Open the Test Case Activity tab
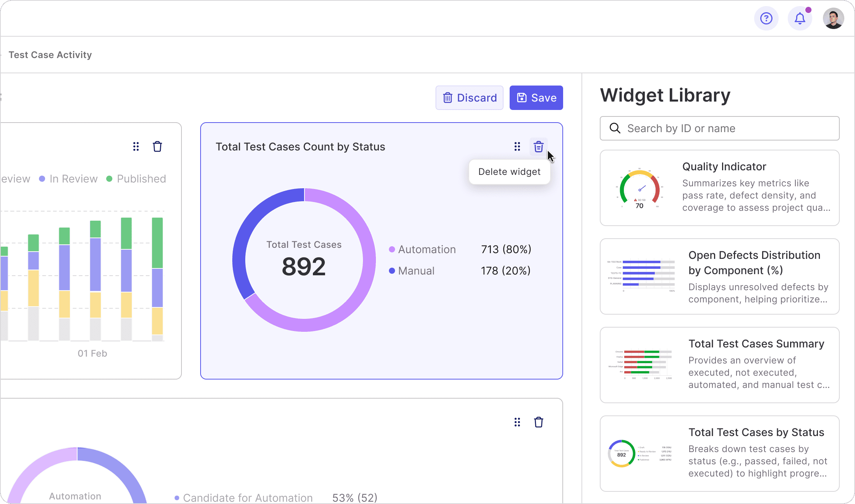 tap(50, 55)
